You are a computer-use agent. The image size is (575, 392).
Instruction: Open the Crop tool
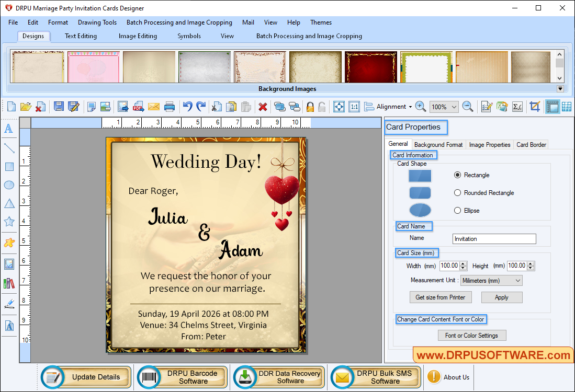coord(535,106)
